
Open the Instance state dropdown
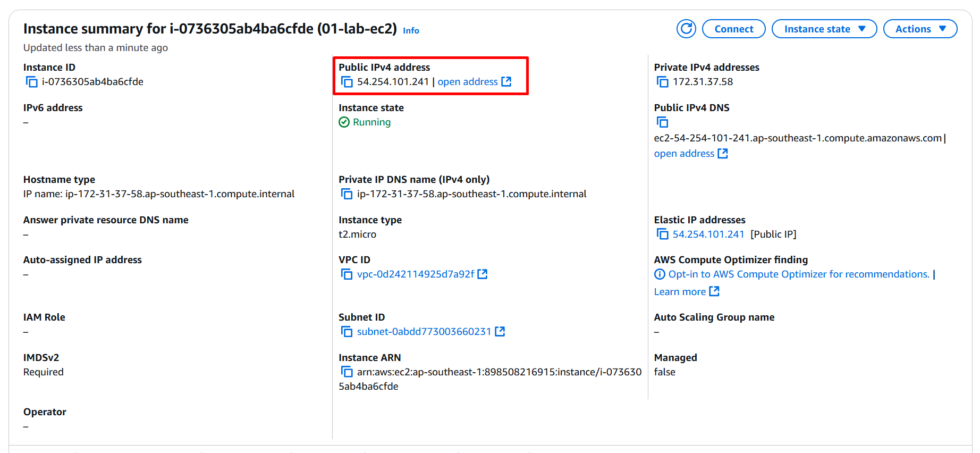tap(824, 29)
